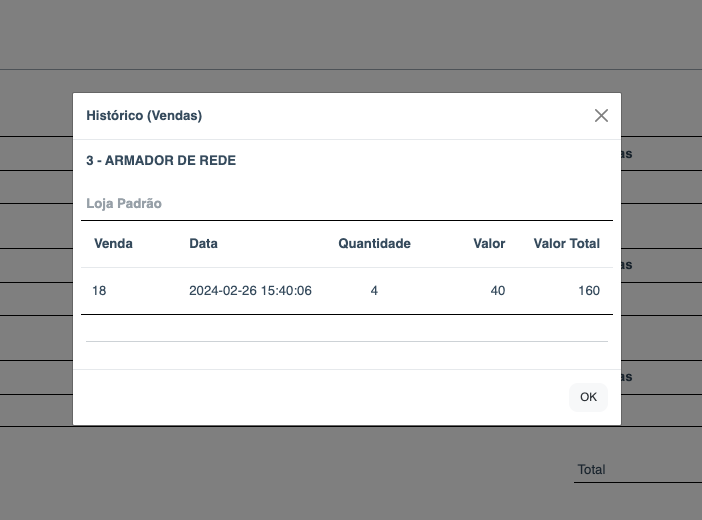Click the total value 160
The image size is (702, 520).
[589, 291]
